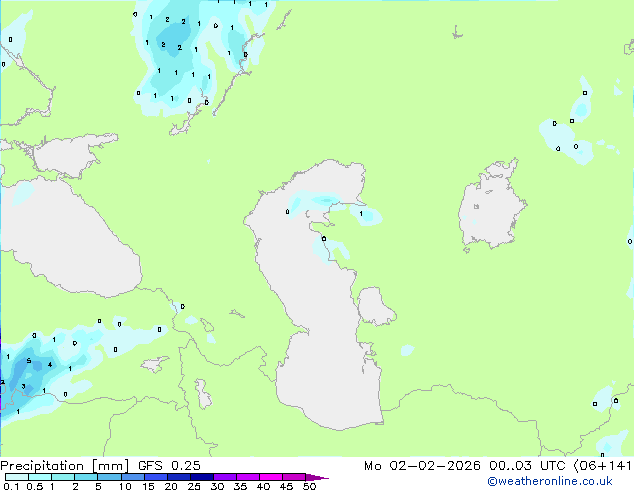
Task: Select the legend swatch between 2 and 5
Action: pyautogui.click(x=86, y=477)
